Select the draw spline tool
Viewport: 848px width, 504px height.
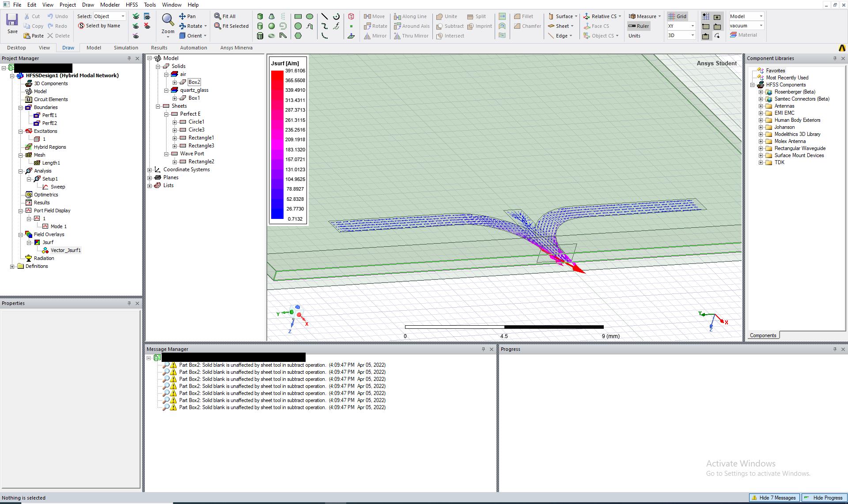click(x=325, y=26)
